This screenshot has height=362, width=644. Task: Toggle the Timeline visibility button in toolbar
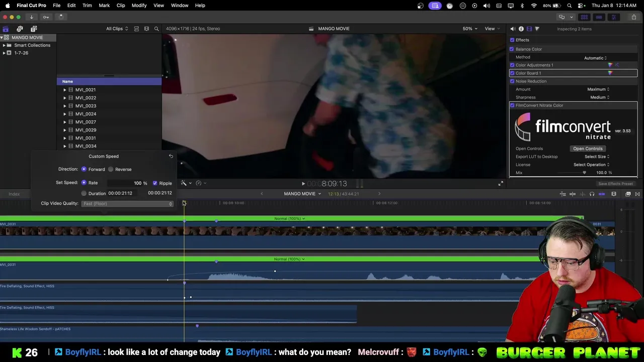pyautogui.click(x=599, y=17)
